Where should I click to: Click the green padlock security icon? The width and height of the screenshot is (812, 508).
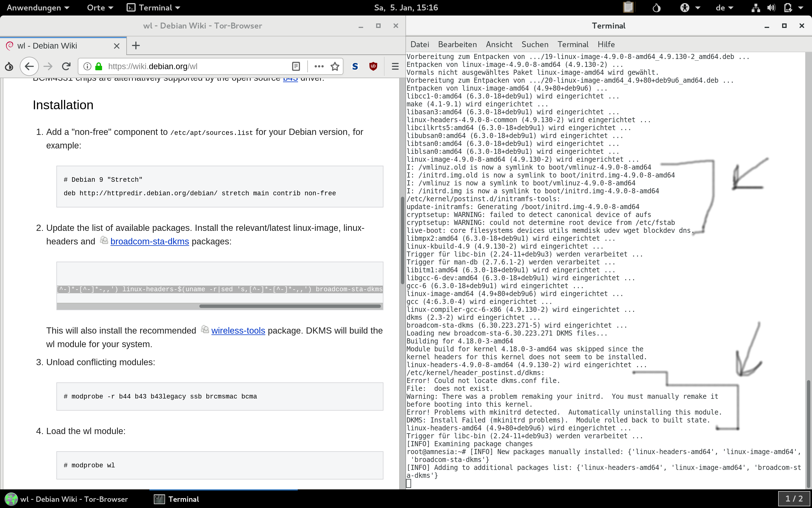click(x=99, y=67)
